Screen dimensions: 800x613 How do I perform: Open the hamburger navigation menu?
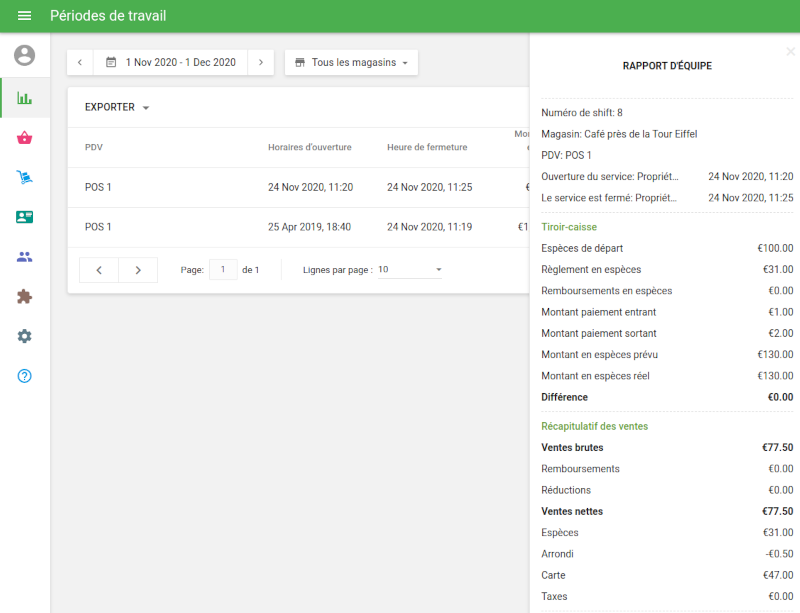(x=25, y=16)
